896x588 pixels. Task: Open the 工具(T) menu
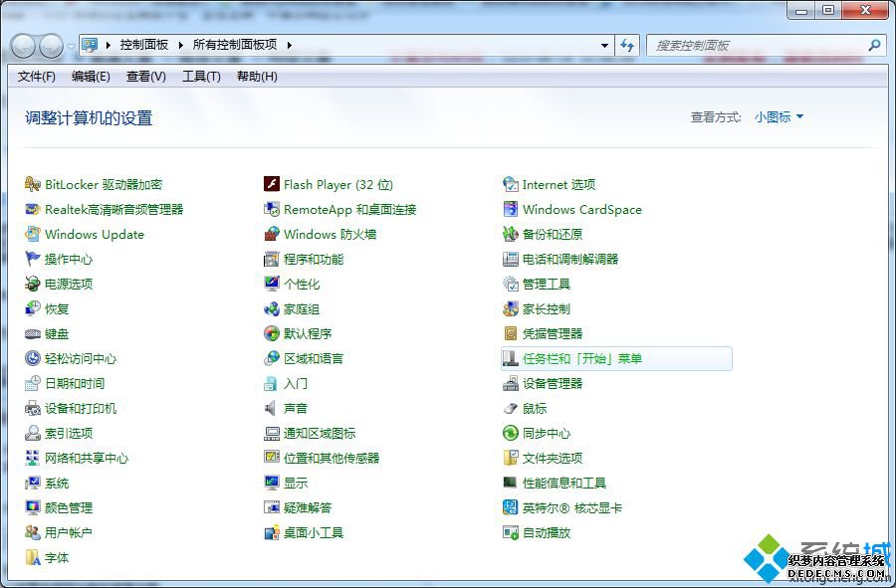(x=201, y=77)
